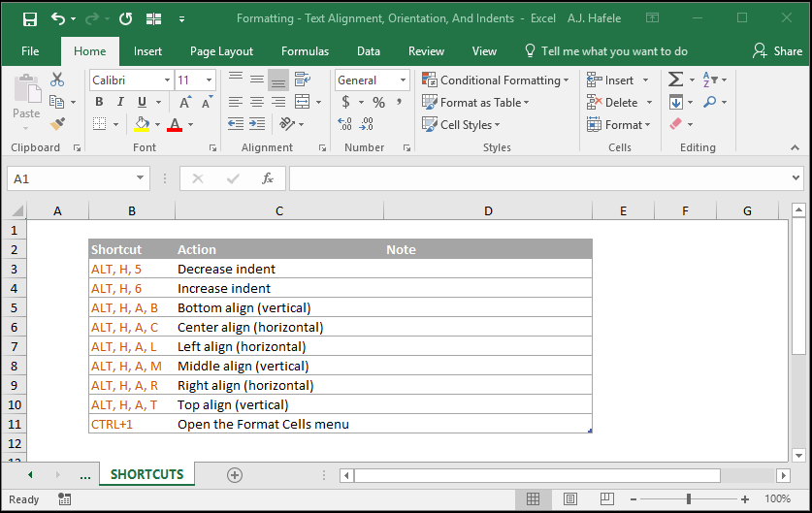812x513 pixels.
Task: Click the Undo arrow icon
Action: (58, 19)
